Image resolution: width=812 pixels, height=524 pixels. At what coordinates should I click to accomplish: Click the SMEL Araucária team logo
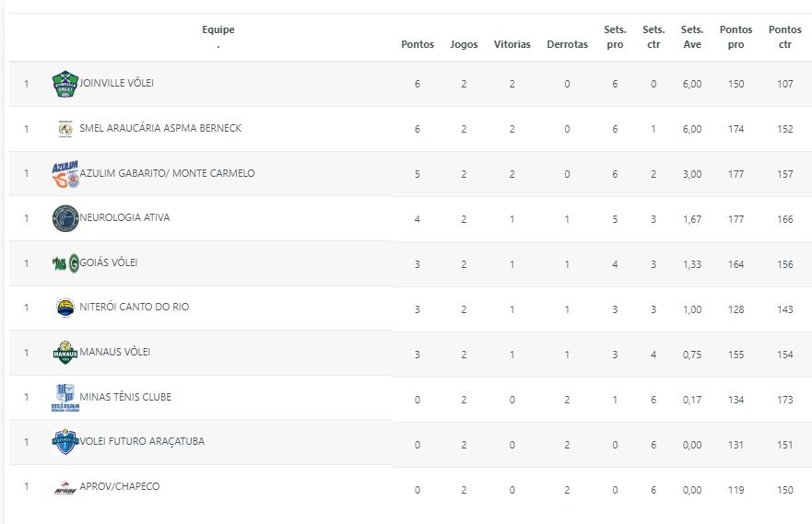[65, 129]
